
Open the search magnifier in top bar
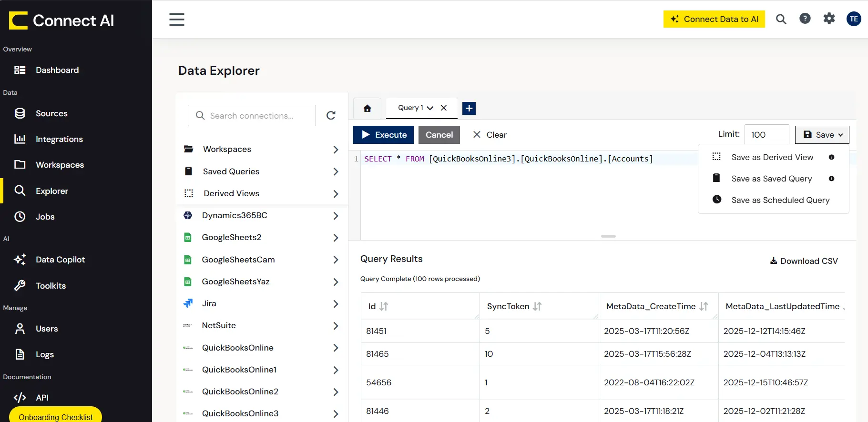click(x=781, y=19)
